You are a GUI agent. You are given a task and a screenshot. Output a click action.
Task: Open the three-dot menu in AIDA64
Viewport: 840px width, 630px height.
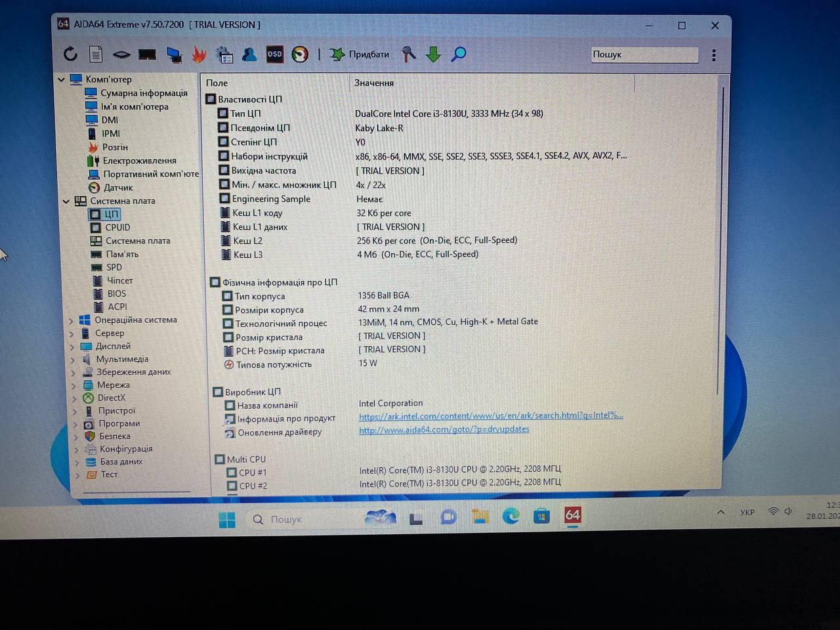tap(713, 55)
